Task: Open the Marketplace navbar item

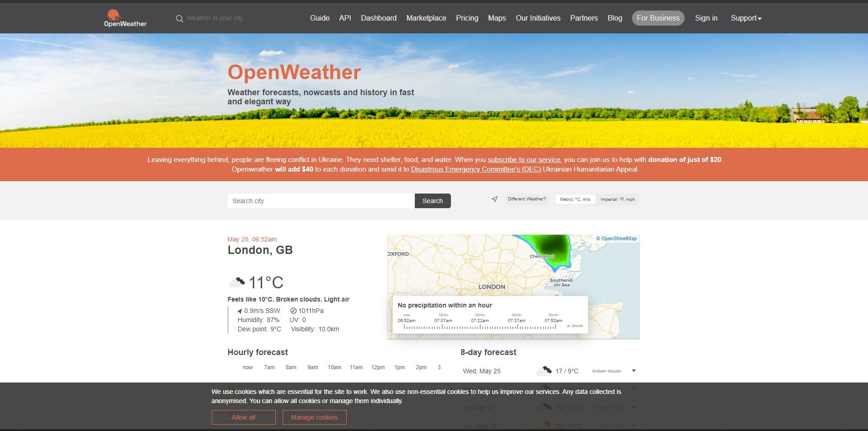Action: coord(426,18)
